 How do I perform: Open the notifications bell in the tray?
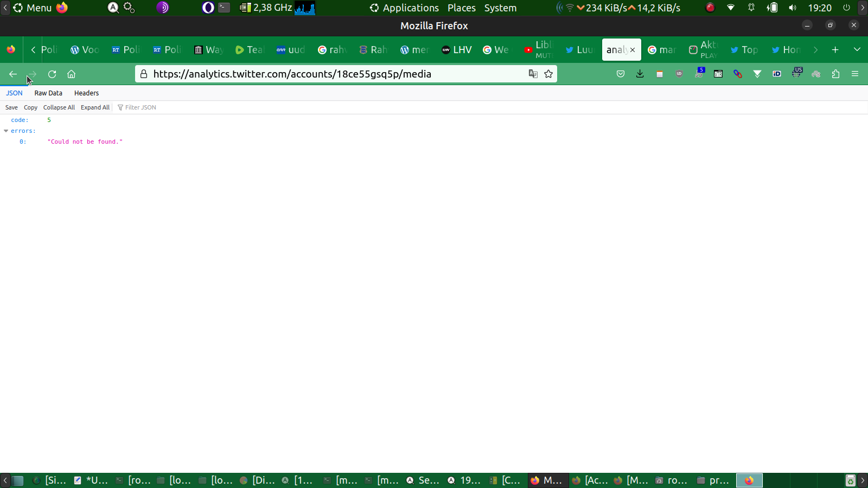[x=751, y=8]
